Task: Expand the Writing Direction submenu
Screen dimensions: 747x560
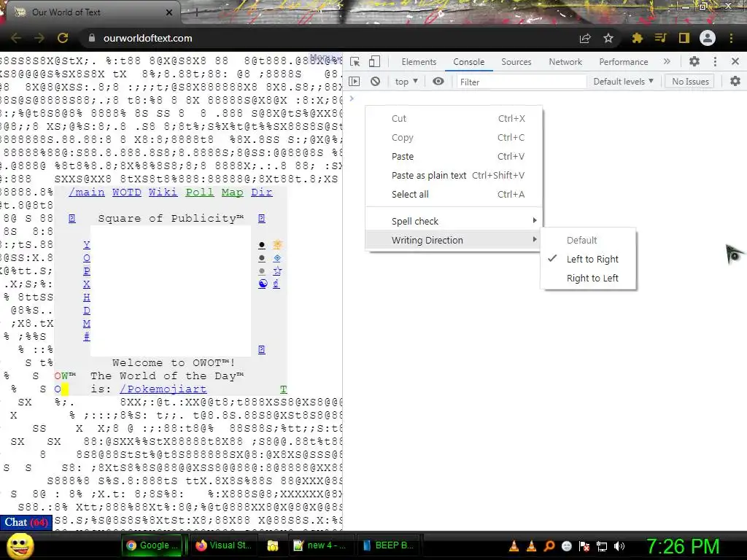Action: tap(454, 240)
